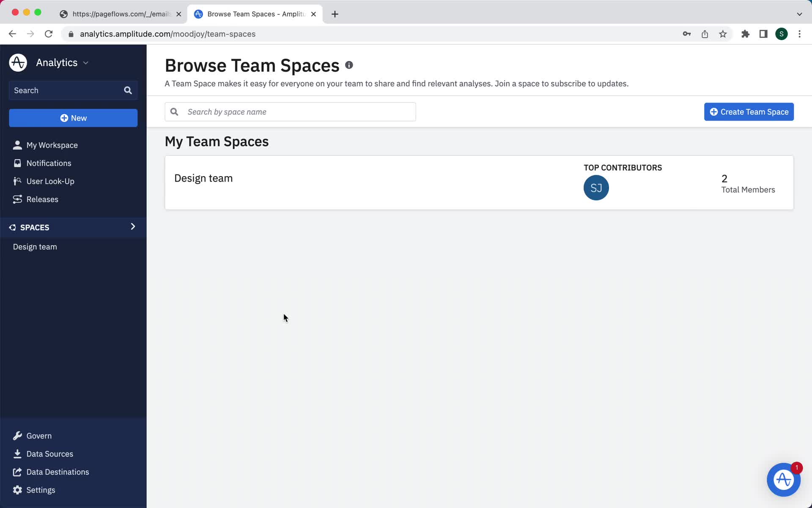Click the Settings gear icon
This screenshot has height=508, width=812.
coord(17,490)
